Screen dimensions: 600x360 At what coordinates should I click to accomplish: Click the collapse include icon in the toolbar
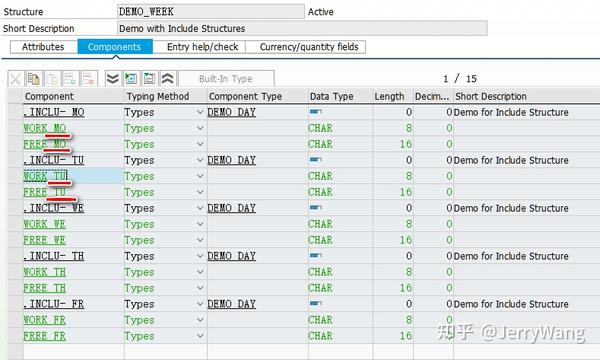(x=149, y=79)
